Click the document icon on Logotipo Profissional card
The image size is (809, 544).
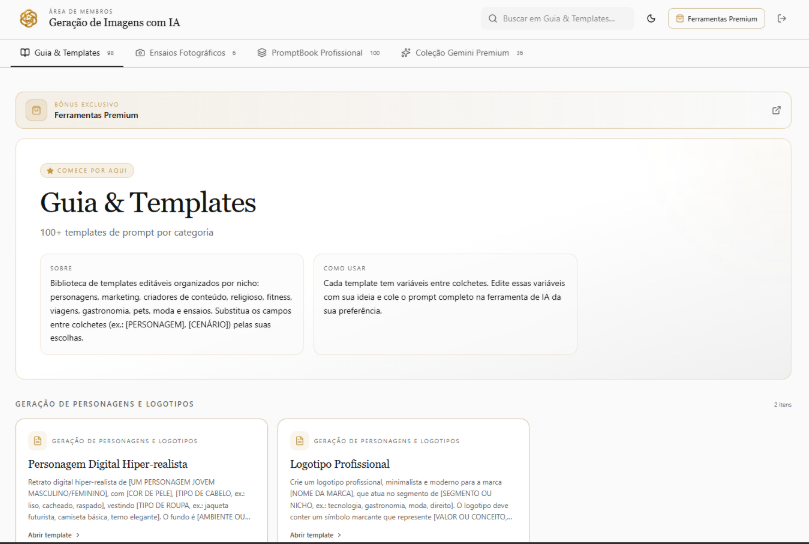(x=299, y=441)
